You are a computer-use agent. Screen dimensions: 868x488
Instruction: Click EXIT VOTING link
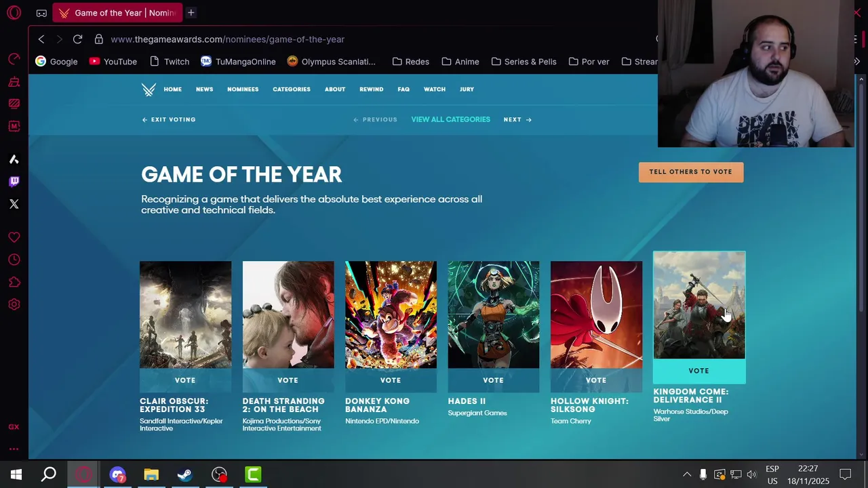tap(169, 120)
